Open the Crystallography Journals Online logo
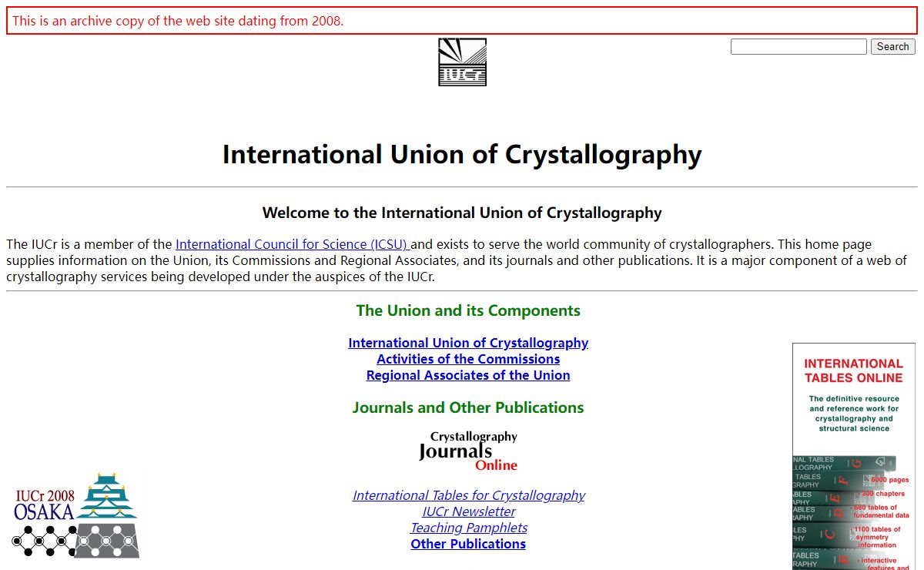 coord(468,451)
